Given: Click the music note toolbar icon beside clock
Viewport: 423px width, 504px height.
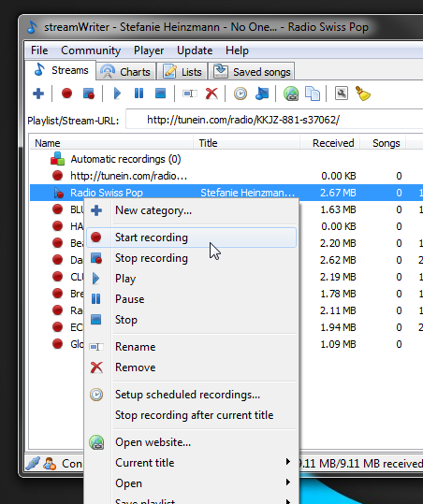Looking at the screenshot, I should [262, 94].
